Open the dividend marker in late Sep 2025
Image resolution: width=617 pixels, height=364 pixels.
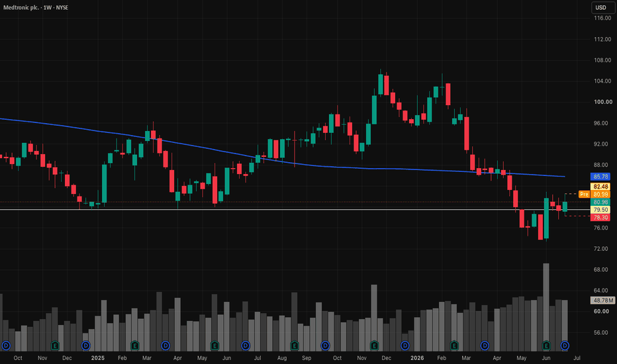point(326,345)
